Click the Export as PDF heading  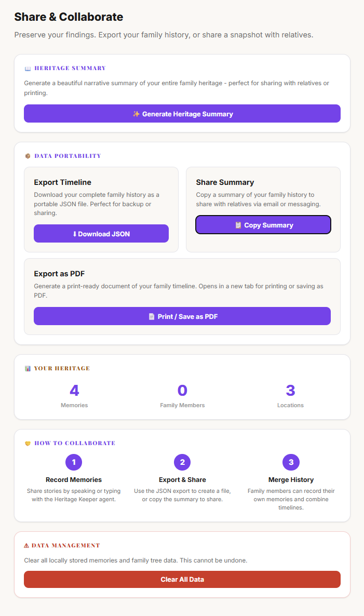pos(59,274)
